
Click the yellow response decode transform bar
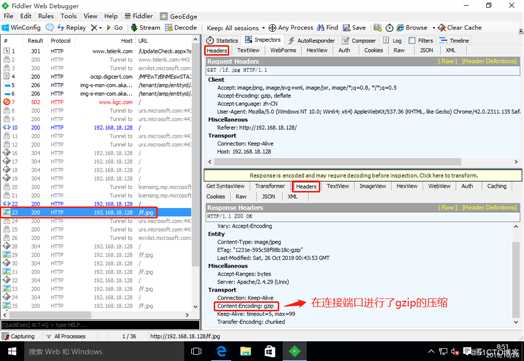pyautogui.click(x=363, y=175)
